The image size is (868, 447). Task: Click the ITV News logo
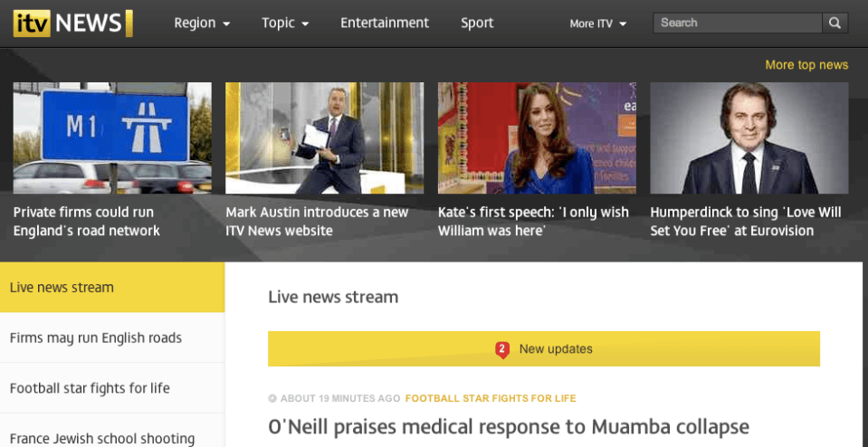click(72, 23)
